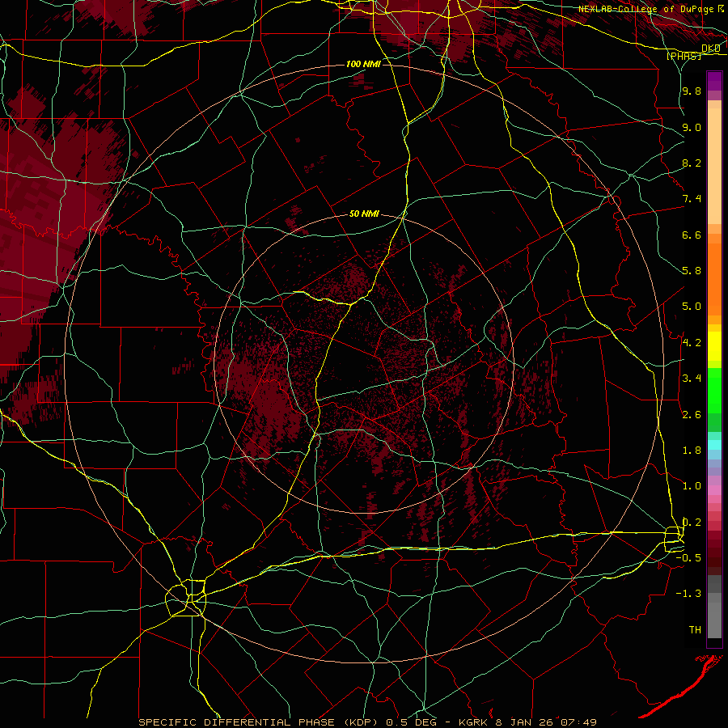
Task: Click the 7.4 value on the scale
Action: [692, 199]
